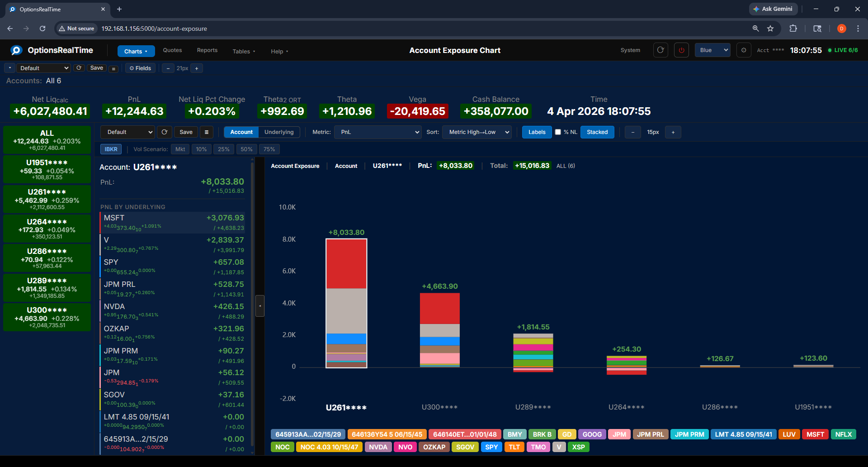
Task: Click the refresh icon in the chart toolbar
Action: [164, 132]
